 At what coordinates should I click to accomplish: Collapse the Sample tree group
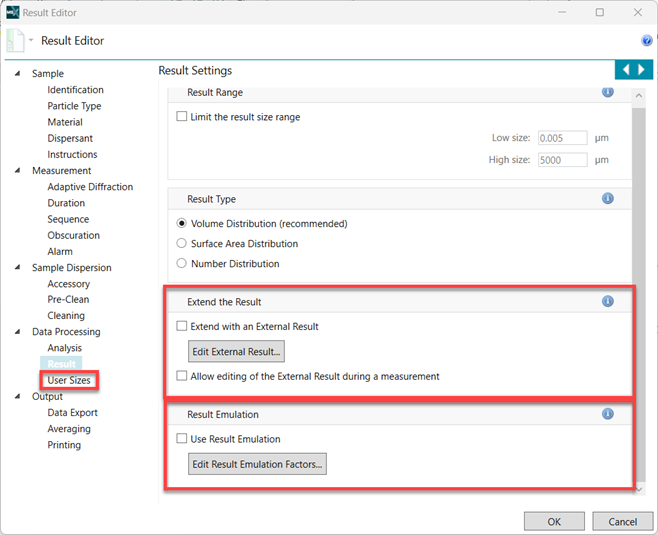click(x=18, y=73)
